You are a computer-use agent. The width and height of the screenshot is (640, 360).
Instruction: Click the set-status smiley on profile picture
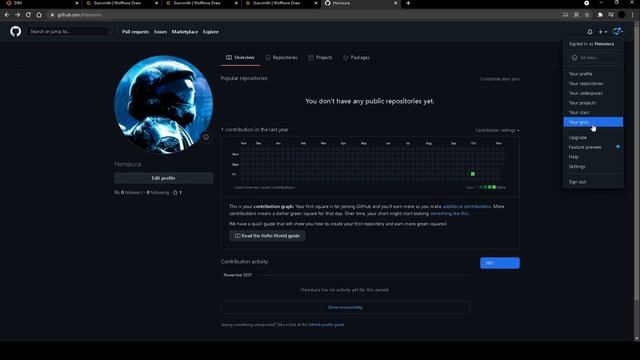coord(206,137)
